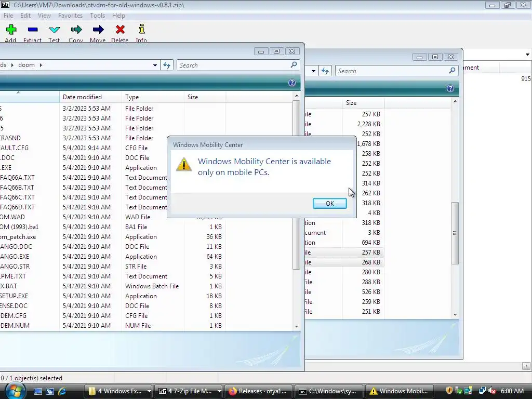The height and width of the screenshot is (399, 532).
Task: Open 7-Zip Favorites menu
Action: [70, 16]
